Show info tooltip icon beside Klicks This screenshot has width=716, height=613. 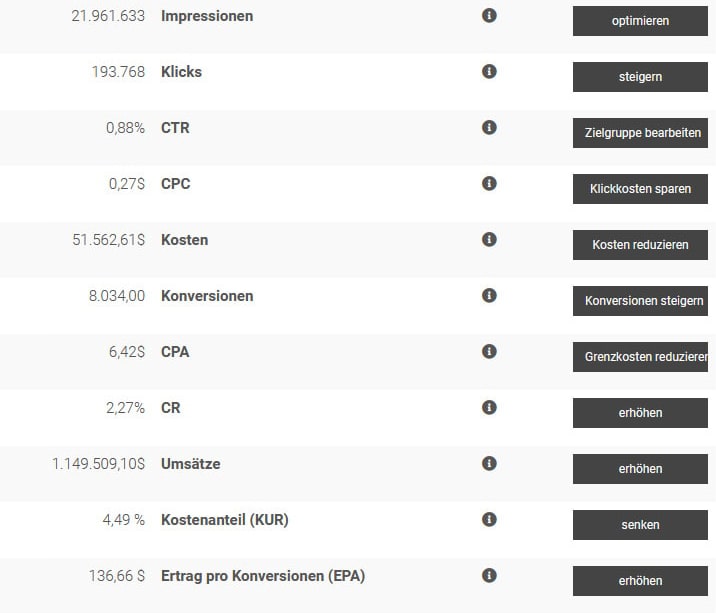pos(489,72)
